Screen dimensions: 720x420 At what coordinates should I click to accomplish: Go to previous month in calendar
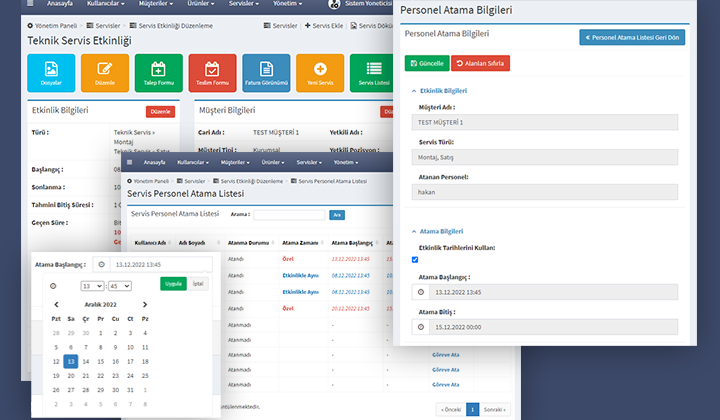pos(57,304)
